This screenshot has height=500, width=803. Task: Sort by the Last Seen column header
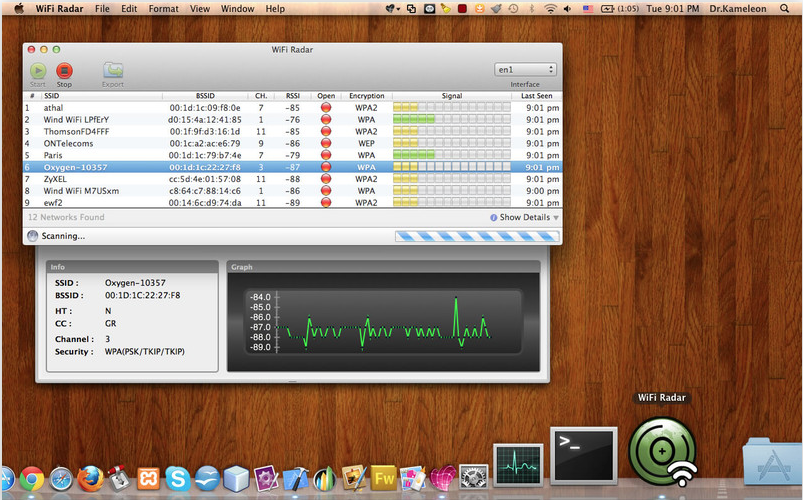[536, 96]
